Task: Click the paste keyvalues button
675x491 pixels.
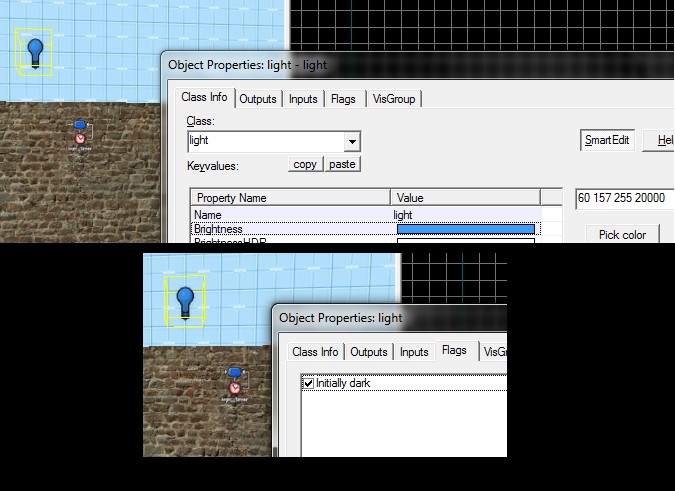Action: (342, 164)
